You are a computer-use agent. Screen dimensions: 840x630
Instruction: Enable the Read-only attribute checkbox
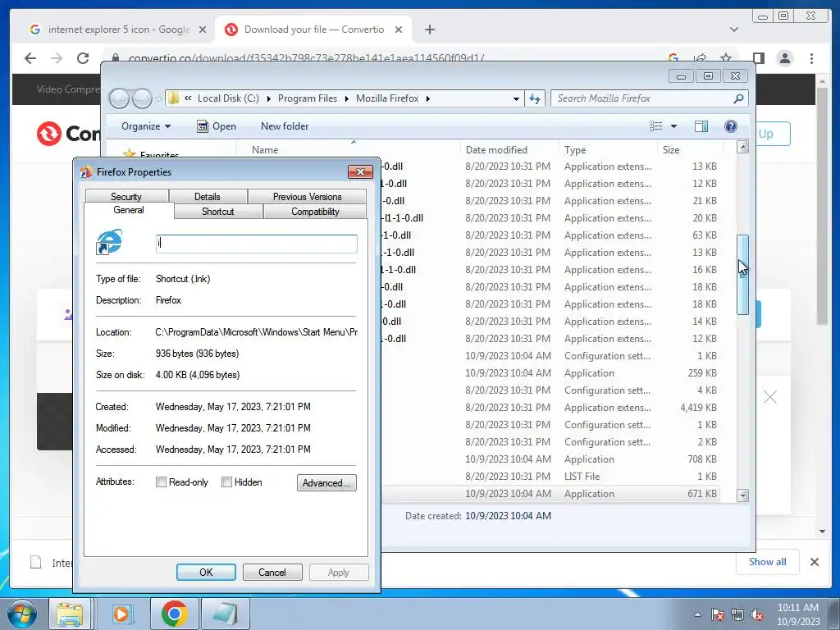(x=161, y=482)
